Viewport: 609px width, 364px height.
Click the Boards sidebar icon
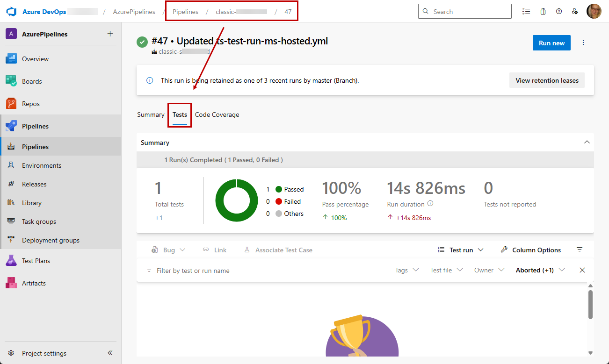(11, 81)
